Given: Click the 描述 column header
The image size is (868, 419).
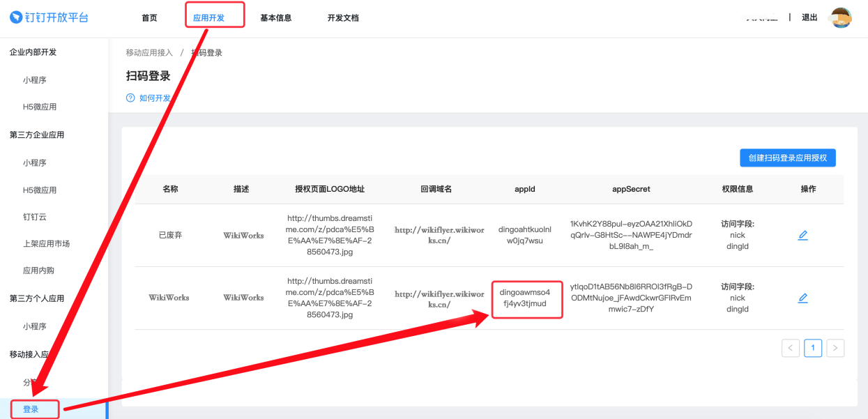Looking at the screenshot, I should [x=241, y=189].
